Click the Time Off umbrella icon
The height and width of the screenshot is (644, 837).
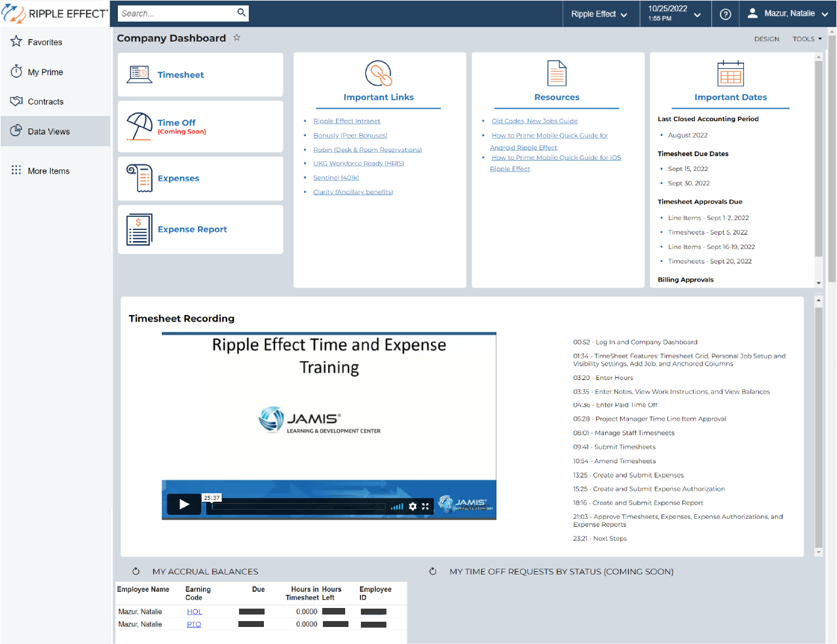click(x=139, y=126)
